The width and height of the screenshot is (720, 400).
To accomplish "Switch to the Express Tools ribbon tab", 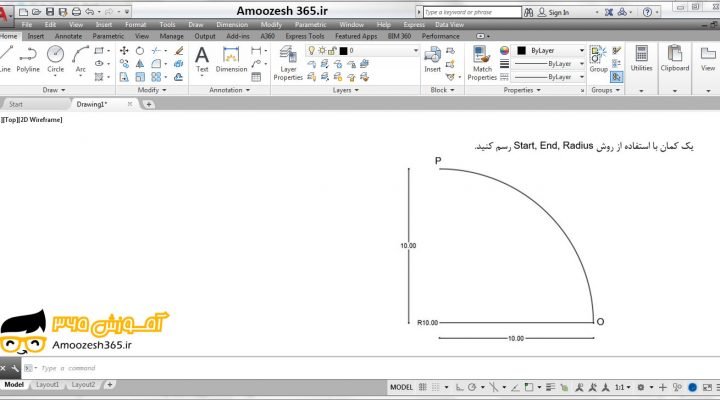I will pos(305,36).
